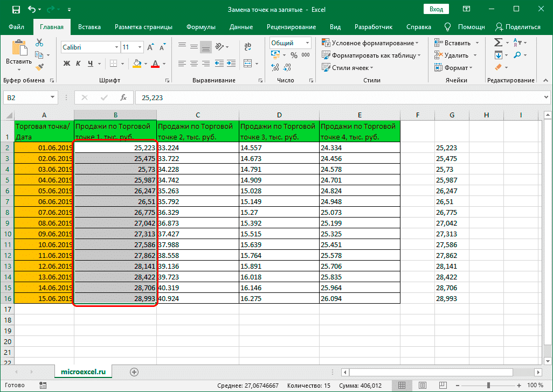Click the center alignment icon
553x392 pixels.
click(x=193, y=62)
